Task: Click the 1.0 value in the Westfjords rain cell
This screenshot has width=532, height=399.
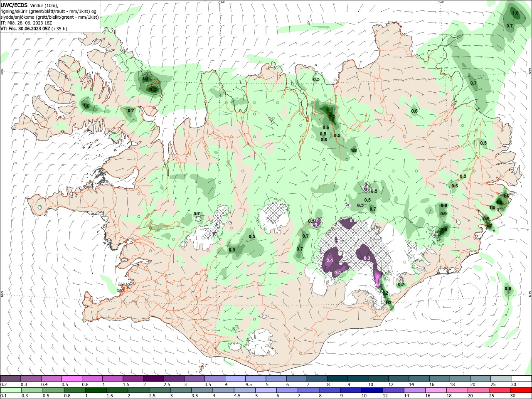Action: point(86,106)
